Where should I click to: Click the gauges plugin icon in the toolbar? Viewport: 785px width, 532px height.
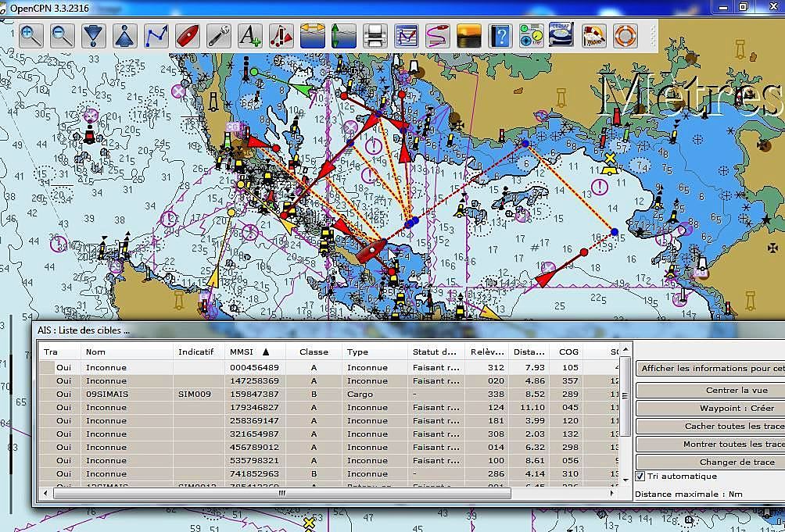click(531, 36)
